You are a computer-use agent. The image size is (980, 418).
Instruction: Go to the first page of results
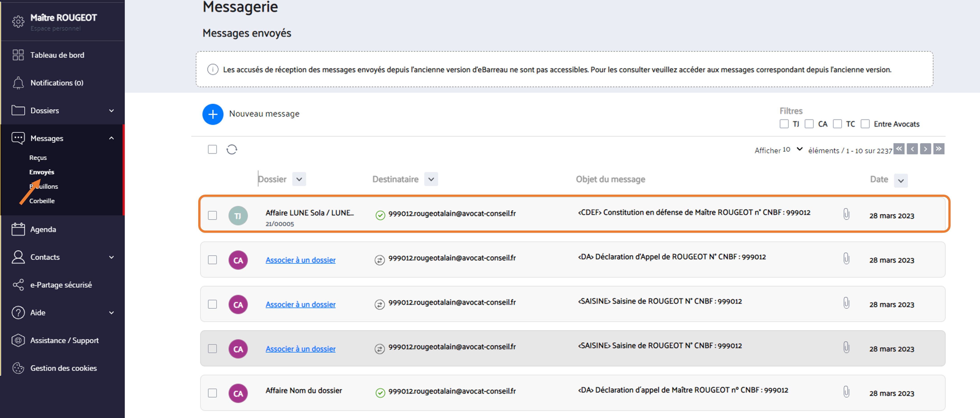899,149
